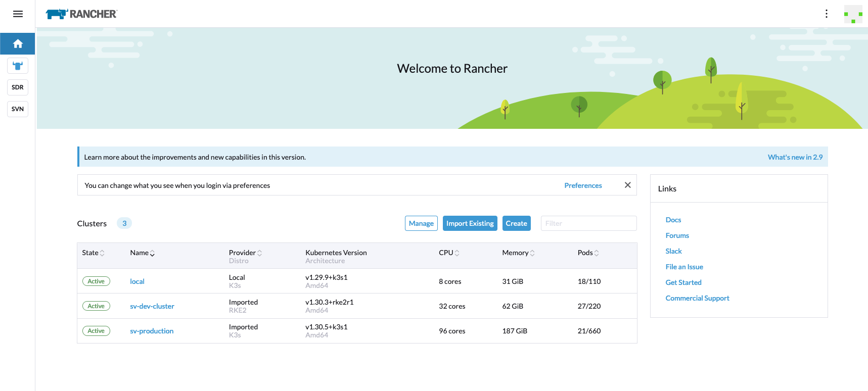Sort clusters by State column
868x391 pixels.
[x=94, y=253]
